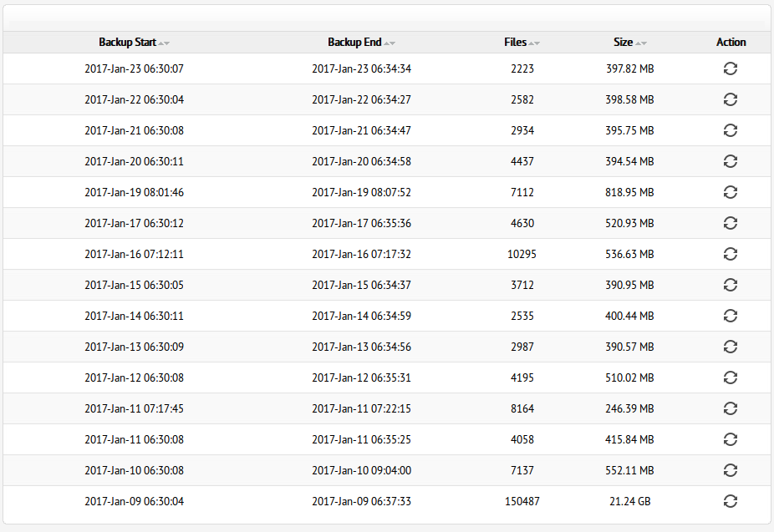
Task: Select the 150487 files cell
Action: click(522, 501)
